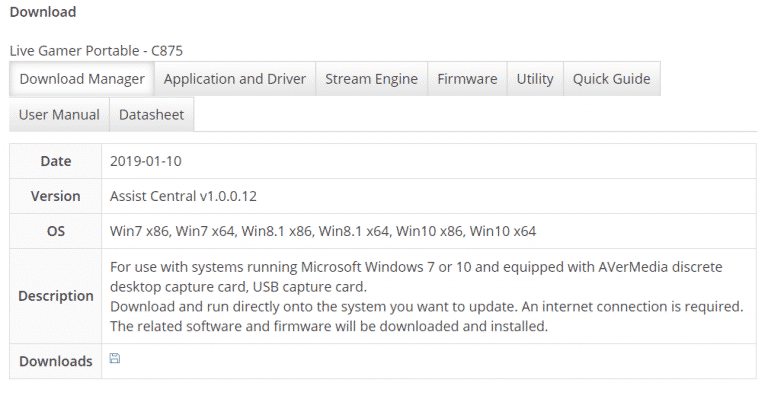
Task: Click the floppy disk download icon
Action: click(x=115, y=358)
